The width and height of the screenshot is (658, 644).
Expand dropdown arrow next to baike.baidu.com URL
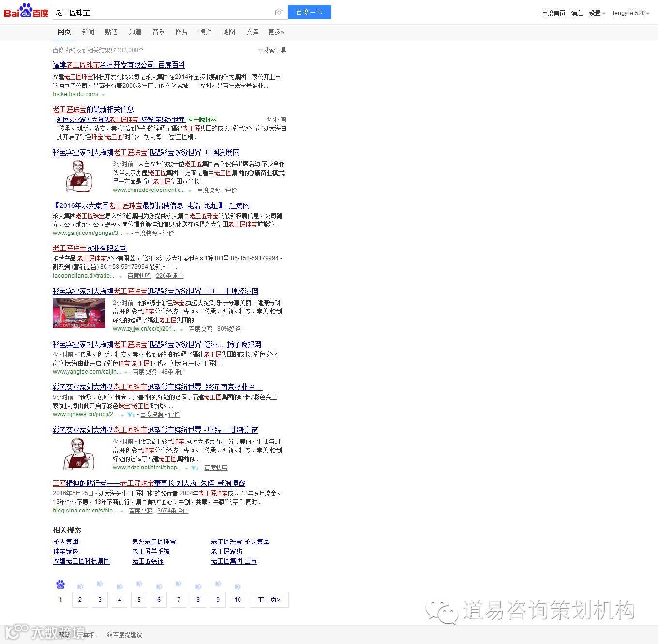click(103, 95)
